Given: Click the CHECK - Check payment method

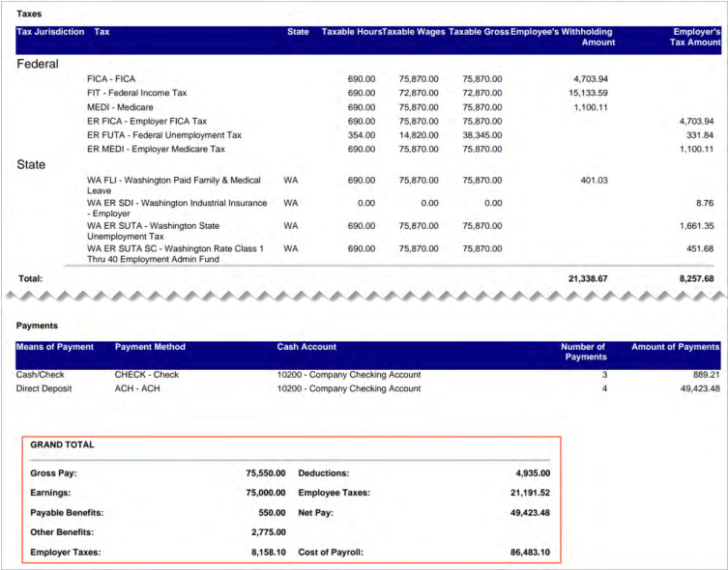Looking at the screenshot, I should 146,375.
